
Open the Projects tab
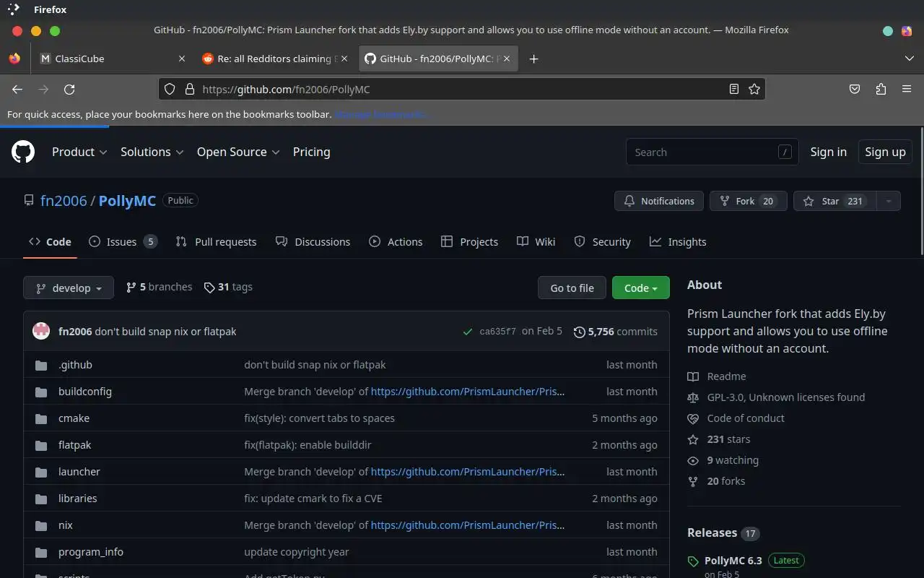pyautogui.click(x=469, y=241)
